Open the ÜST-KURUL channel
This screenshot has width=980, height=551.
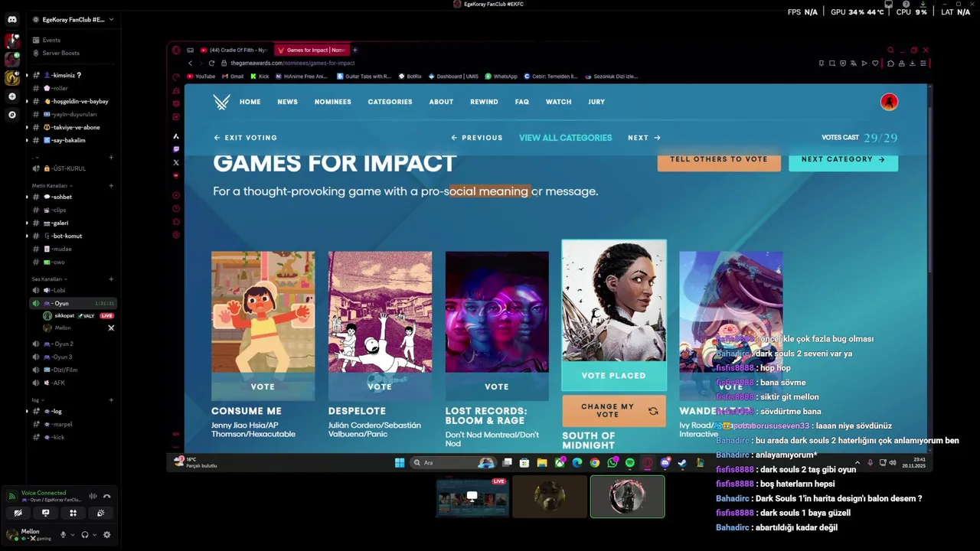coord(73,168)
